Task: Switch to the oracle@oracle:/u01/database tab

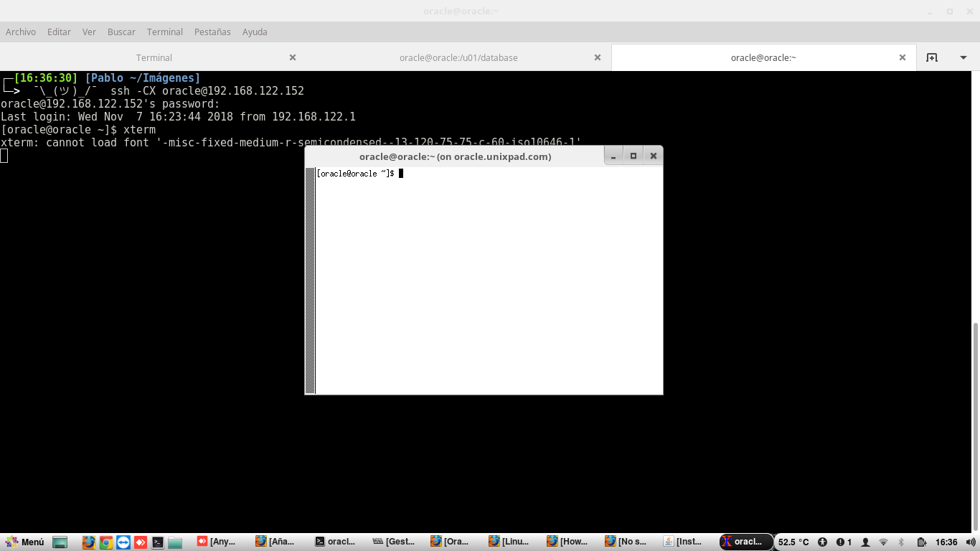Action: pos(458,57)
